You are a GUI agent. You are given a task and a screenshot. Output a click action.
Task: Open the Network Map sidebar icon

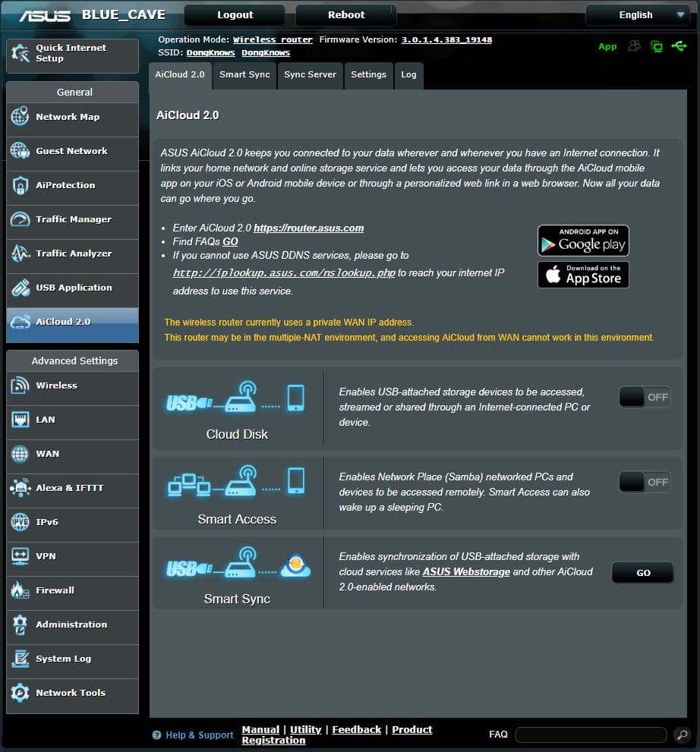tap(20, 117)
